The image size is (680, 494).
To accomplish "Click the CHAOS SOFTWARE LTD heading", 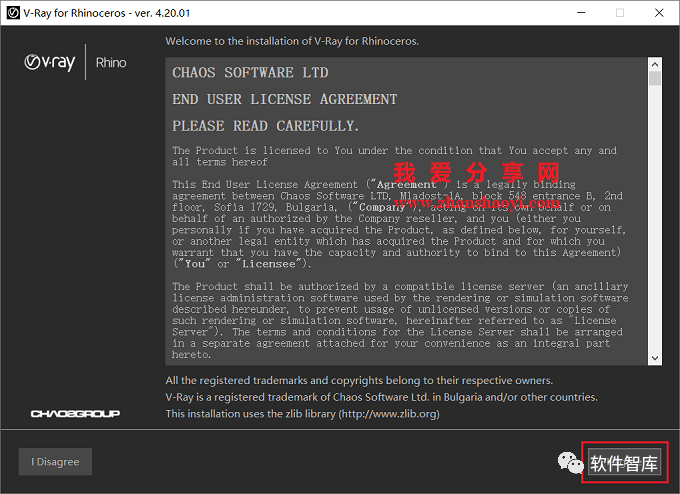I will [x=250, y=72].
